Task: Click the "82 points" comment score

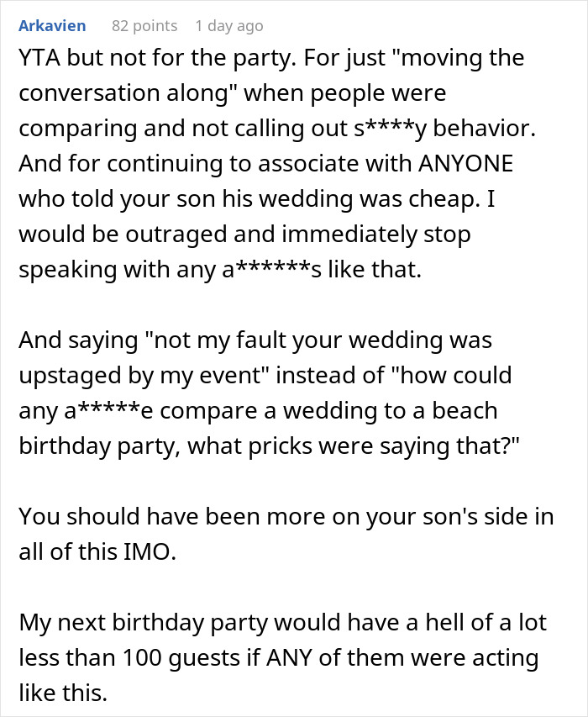Action: (144, 26)
